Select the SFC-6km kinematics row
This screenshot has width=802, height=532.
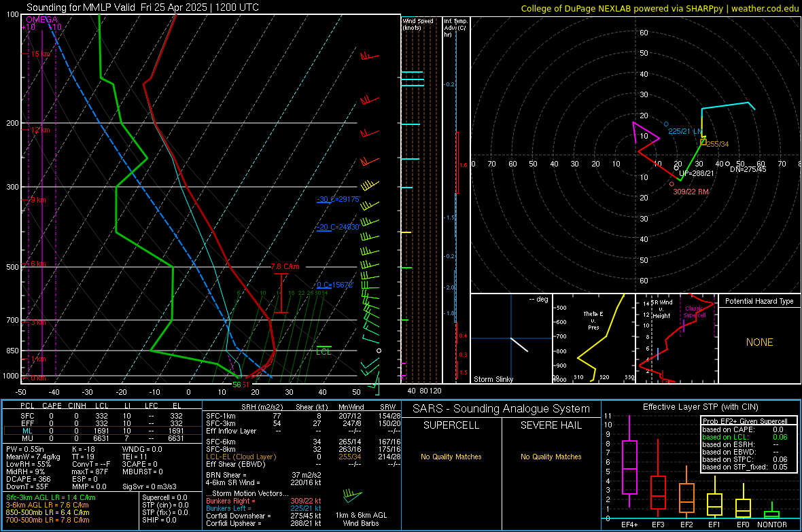tap(303, 442)
